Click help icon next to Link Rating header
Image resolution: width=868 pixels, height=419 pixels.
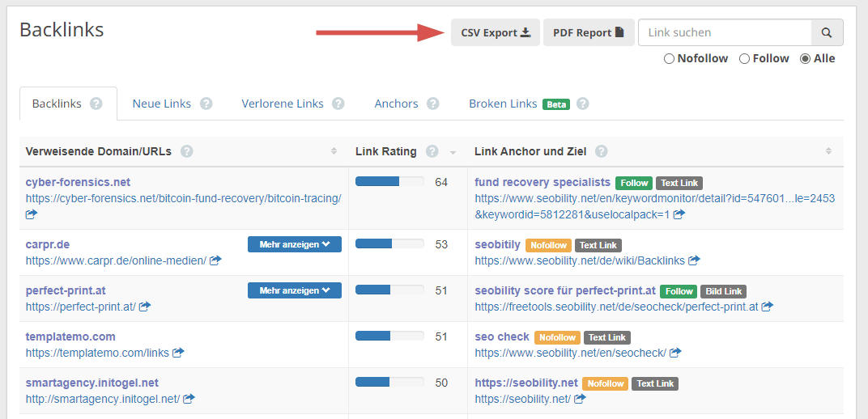click(x=432, y=151)
